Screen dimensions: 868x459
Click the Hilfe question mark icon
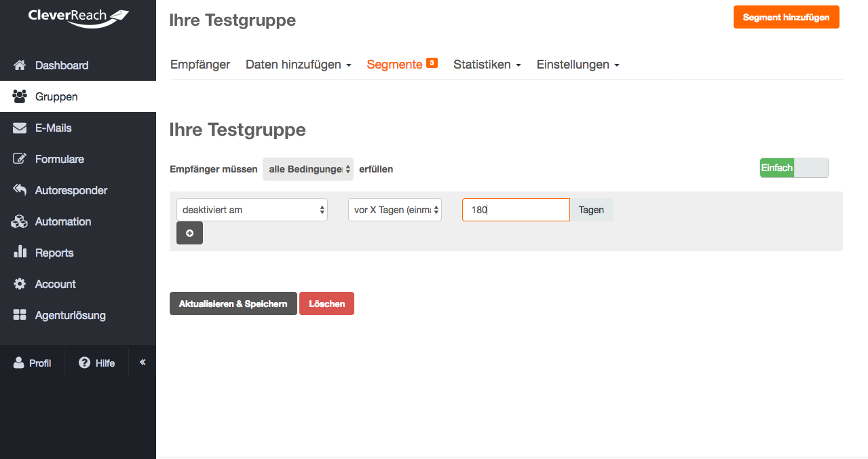84,363
